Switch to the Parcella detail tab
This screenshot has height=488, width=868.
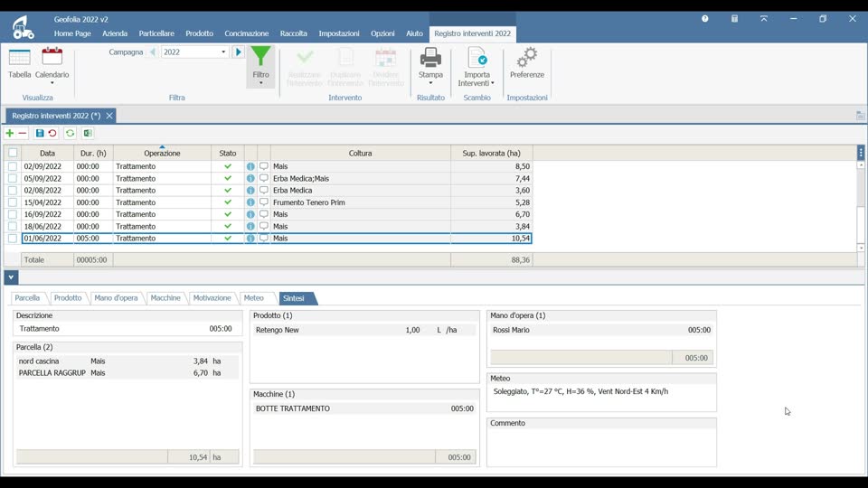pyautogui.click(x=27, y=298)
